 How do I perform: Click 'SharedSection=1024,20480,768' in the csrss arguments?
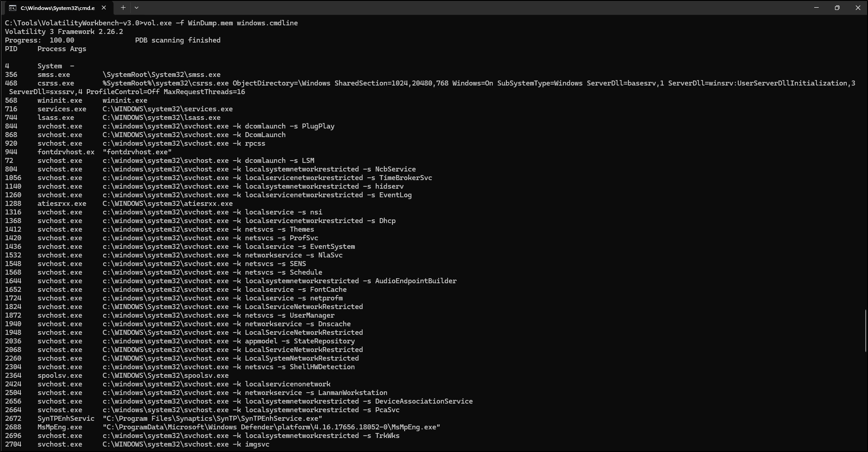pos(392,83)
